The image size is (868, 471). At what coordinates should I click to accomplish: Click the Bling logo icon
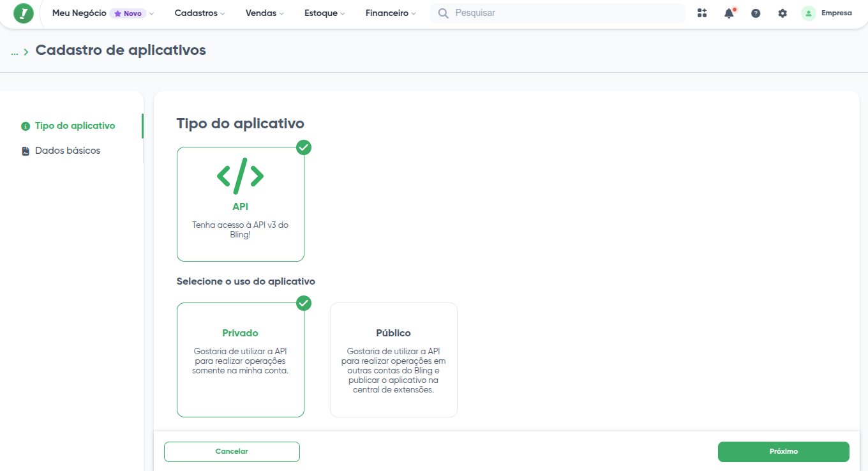pyautogui.click(x=24, y=13)
